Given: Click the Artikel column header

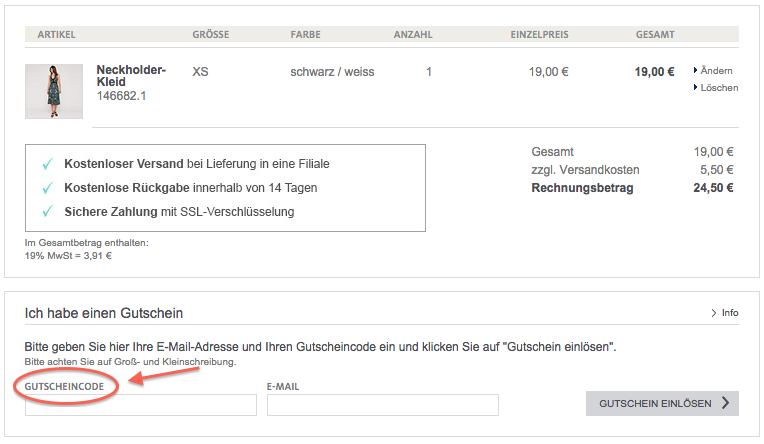Looking at the screenshot, I should click(x=56, y=35).
